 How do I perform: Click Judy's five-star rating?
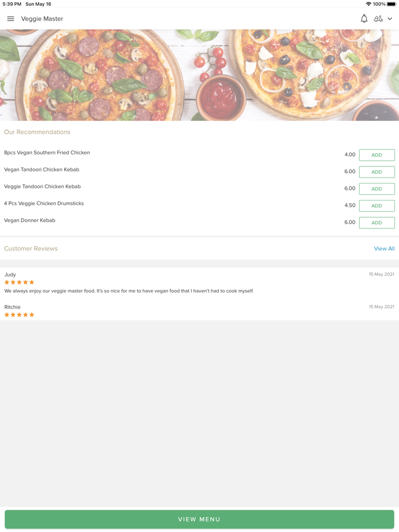(19, 283)
